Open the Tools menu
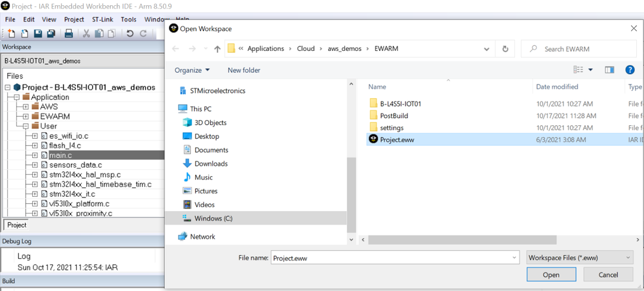Screen dimensions: 644x291 128,19
